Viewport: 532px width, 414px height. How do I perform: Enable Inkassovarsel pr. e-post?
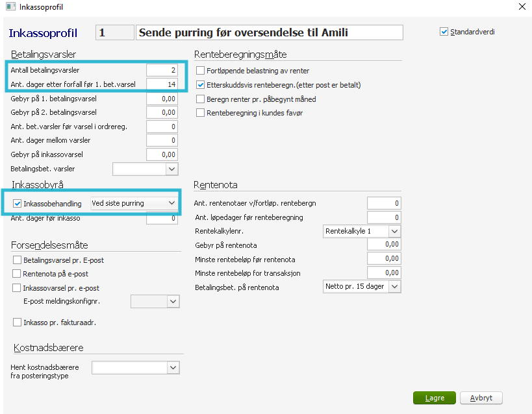(16, 288)
